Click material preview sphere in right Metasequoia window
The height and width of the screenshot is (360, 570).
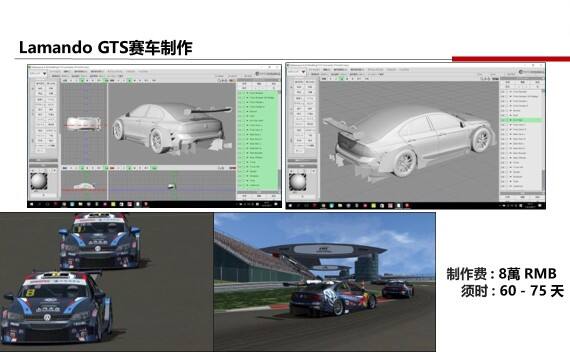(298, 182)
